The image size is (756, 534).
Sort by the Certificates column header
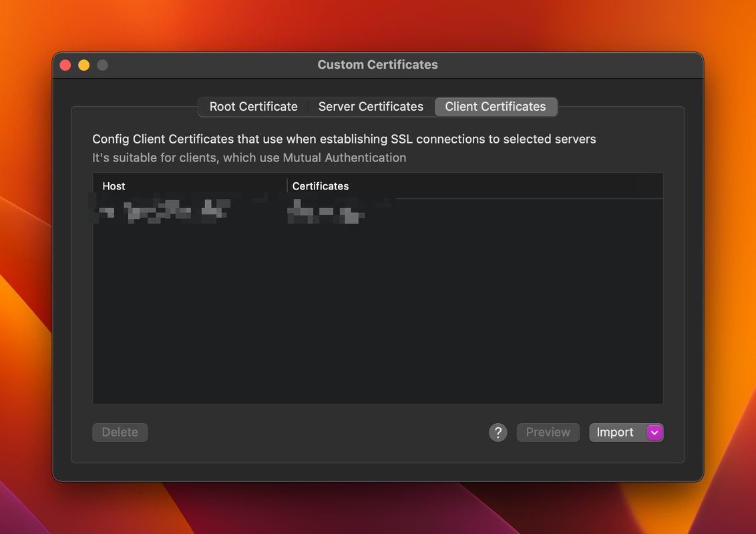[475, 186]
